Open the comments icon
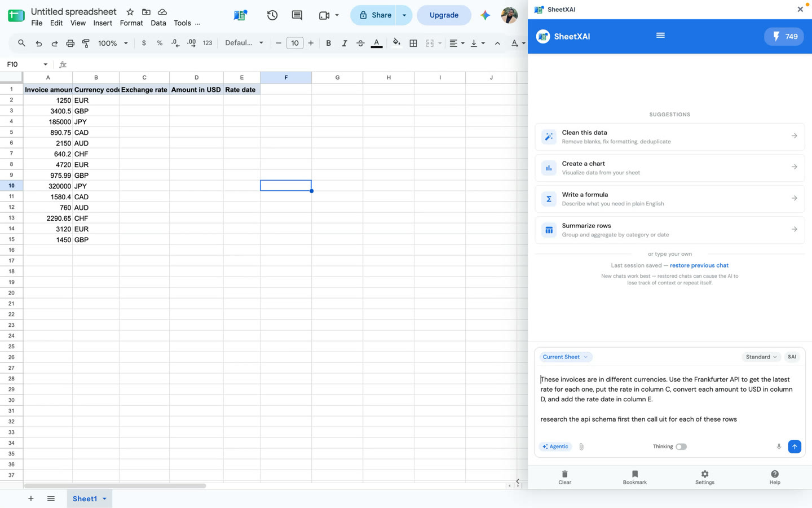The width and height of the screenshot is (812, 508). pyautogui.click(x=297, y=15)
